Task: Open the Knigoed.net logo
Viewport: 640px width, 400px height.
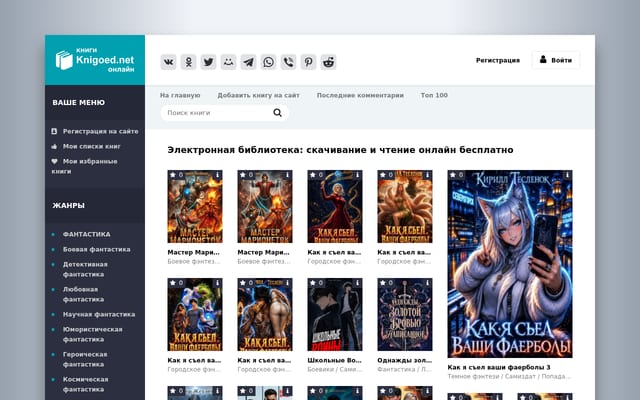Action: click(x=95, y=60)
